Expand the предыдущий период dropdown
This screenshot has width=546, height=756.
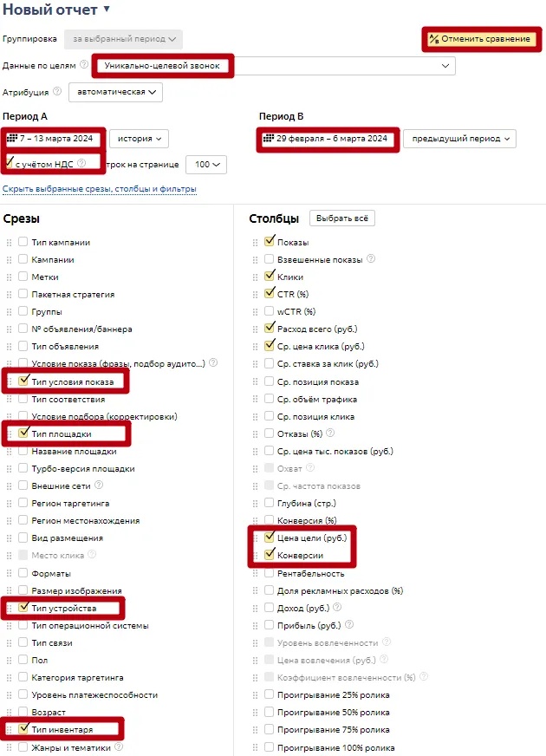(459, 139)
